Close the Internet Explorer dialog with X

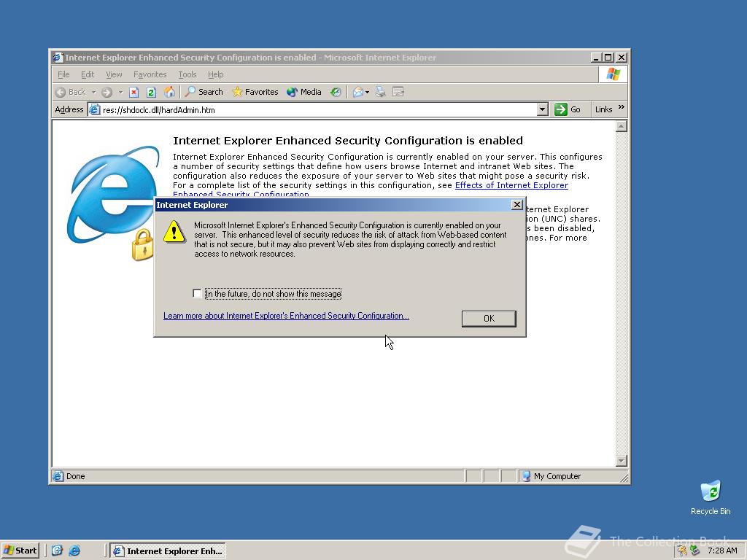[x=517, y=205]
